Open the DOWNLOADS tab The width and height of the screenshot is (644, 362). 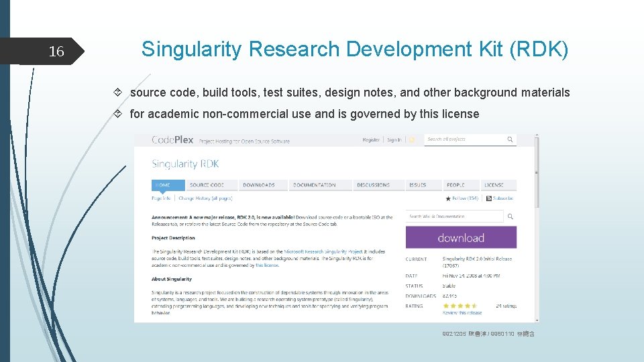coord(263,185)
